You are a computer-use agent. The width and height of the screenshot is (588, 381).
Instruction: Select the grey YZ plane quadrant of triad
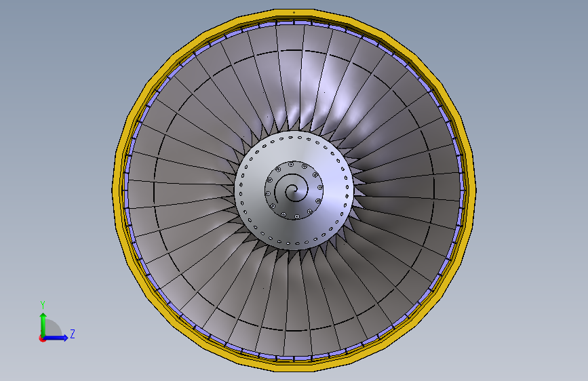pos(52,329)
